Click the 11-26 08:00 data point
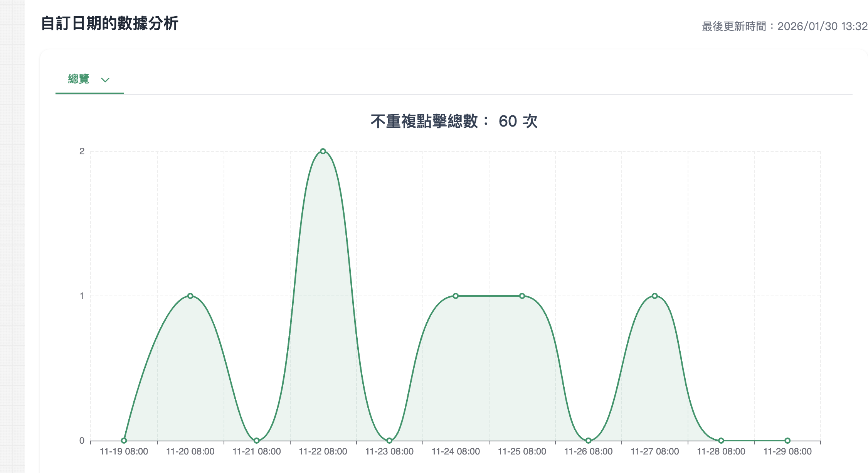 pos(588,441)
